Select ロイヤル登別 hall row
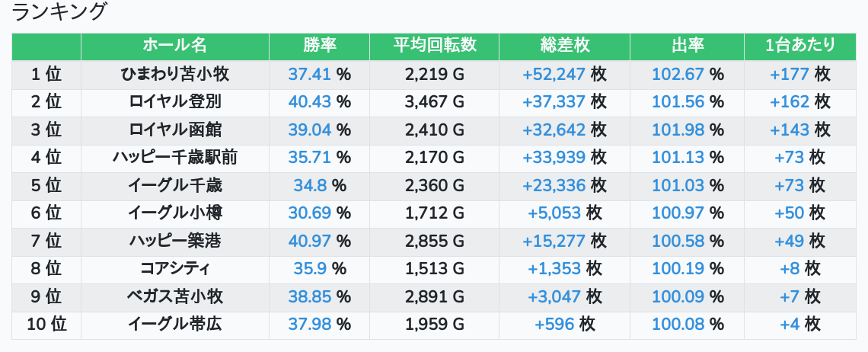 (x=174, y=102)
